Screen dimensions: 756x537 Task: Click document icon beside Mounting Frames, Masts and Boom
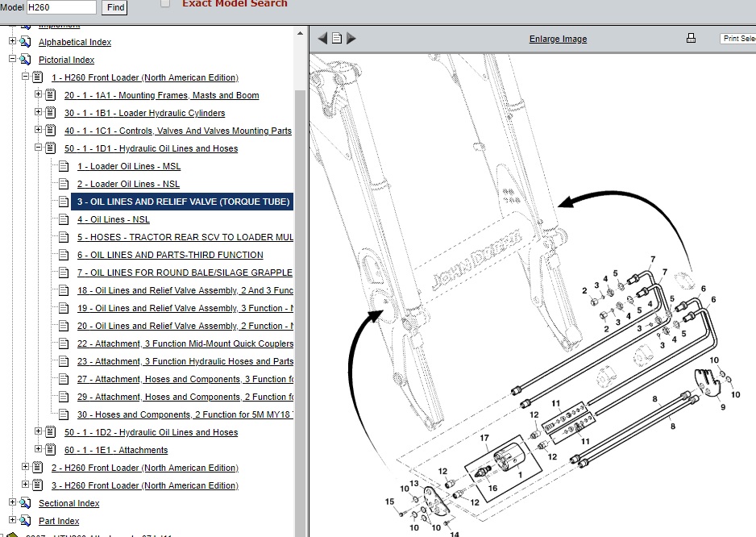click(51, 95)
